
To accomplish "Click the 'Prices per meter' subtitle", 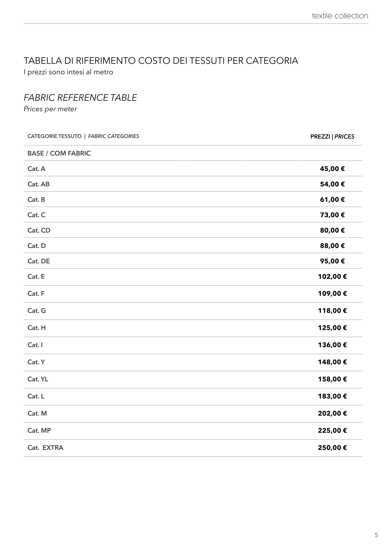I will [50, 109].
